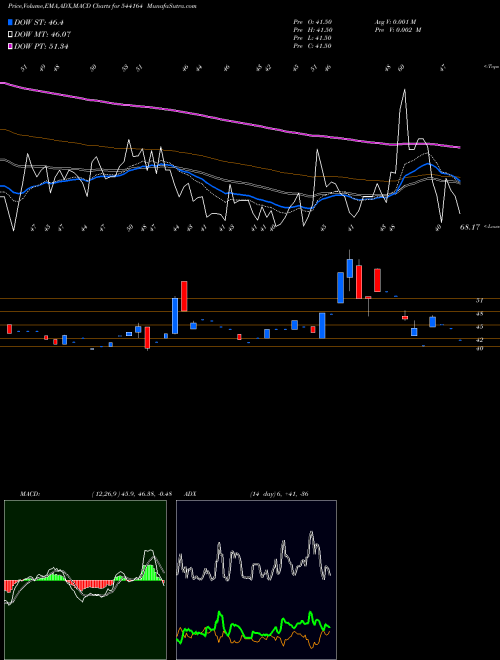Click the Pre H: 41.50 value
500x660 pixels.
[x=313, y=30]
